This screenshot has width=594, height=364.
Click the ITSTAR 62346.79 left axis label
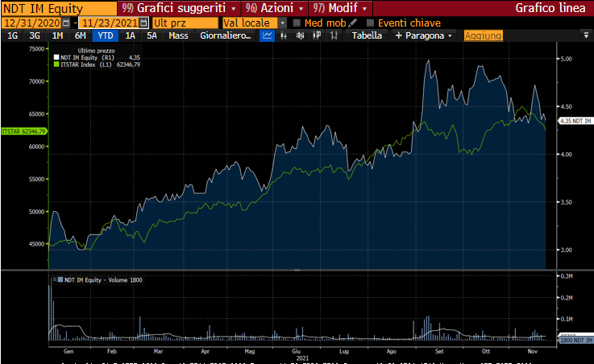24,131
